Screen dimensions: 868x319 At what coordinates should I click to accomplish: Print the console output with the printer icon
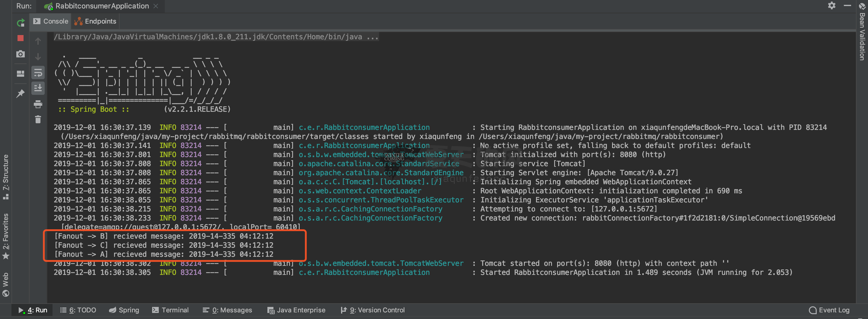38,104
